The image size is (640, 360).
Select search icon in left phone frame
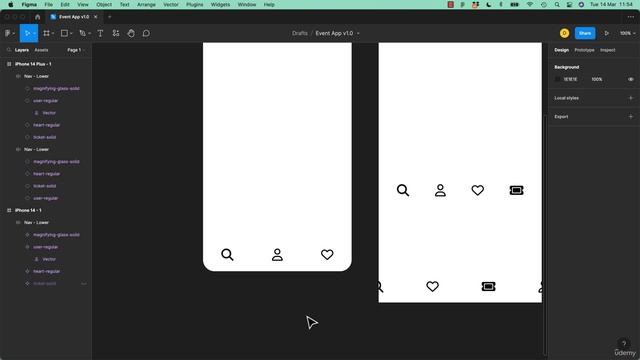pos(227,255)
